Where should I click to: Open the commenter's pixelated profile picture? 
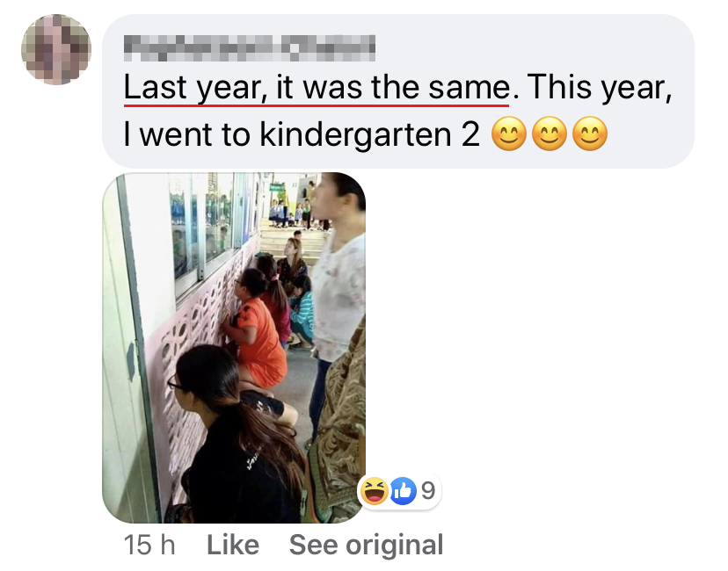[x=56, y=49]
